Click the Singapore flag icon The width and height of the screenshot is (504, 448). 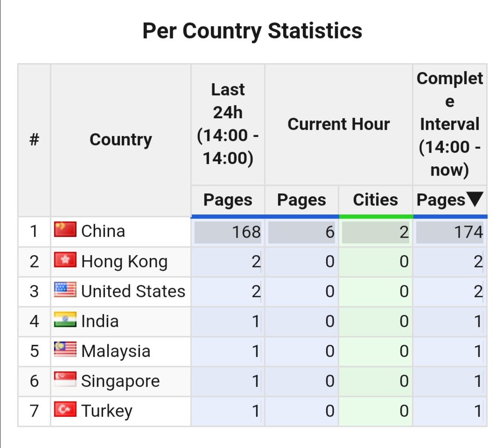(x=65, y=379)
